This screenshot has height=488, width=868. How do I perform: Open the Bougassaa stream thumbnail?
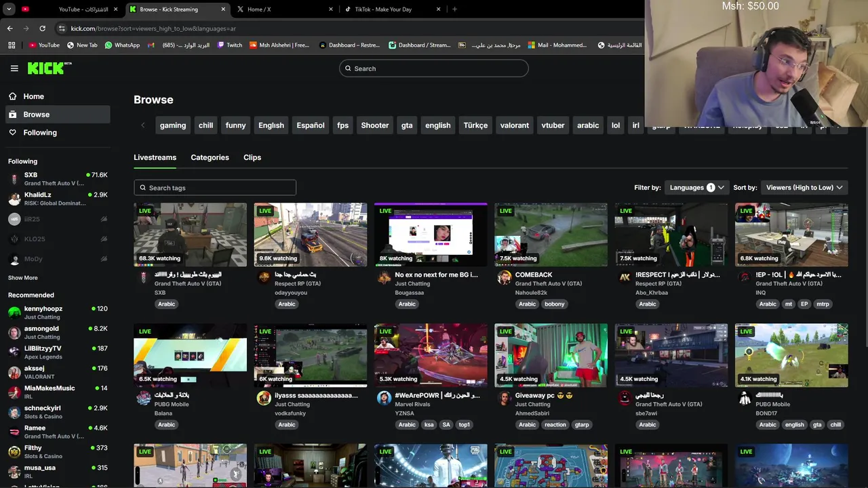pyautogui.click(x=431, y=235)
